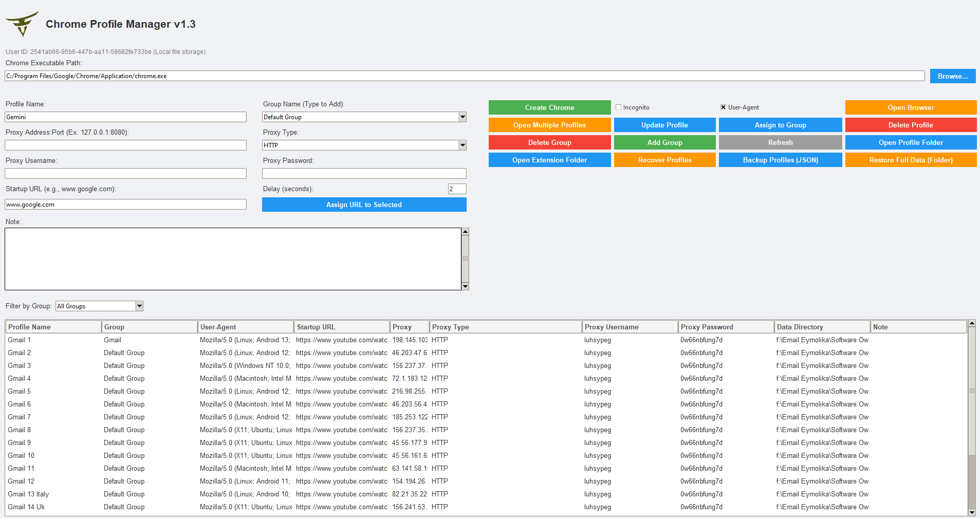Click the red Delete Profile button
Screen dimensions: 980x518
pos(911,125)
